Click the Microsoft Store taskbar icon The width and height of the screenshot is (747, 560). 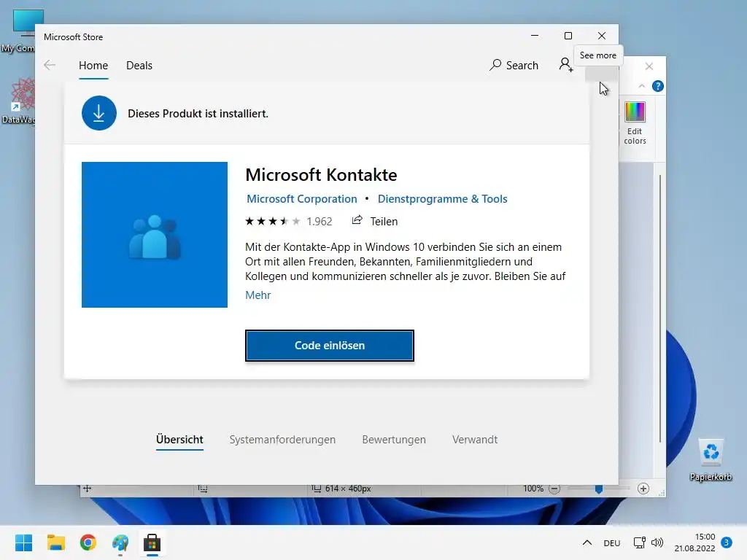152,542
